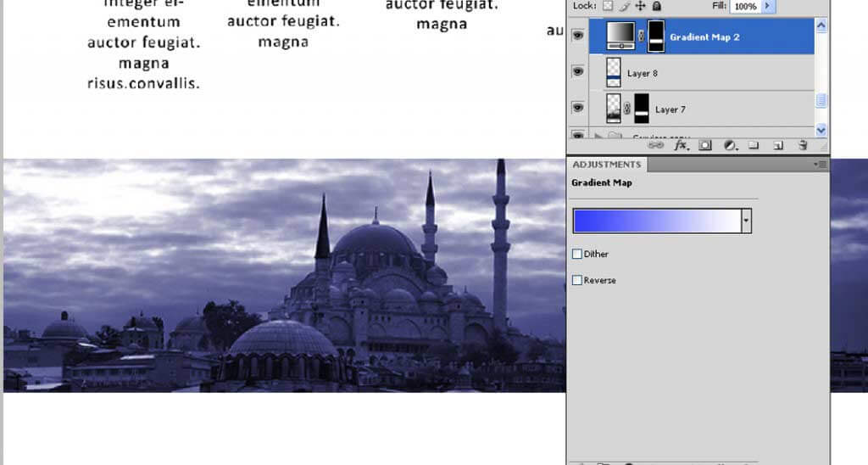Click the layers list scroll up arrow
This screenshot has height=465, width=868.
(x=821, y=26)
